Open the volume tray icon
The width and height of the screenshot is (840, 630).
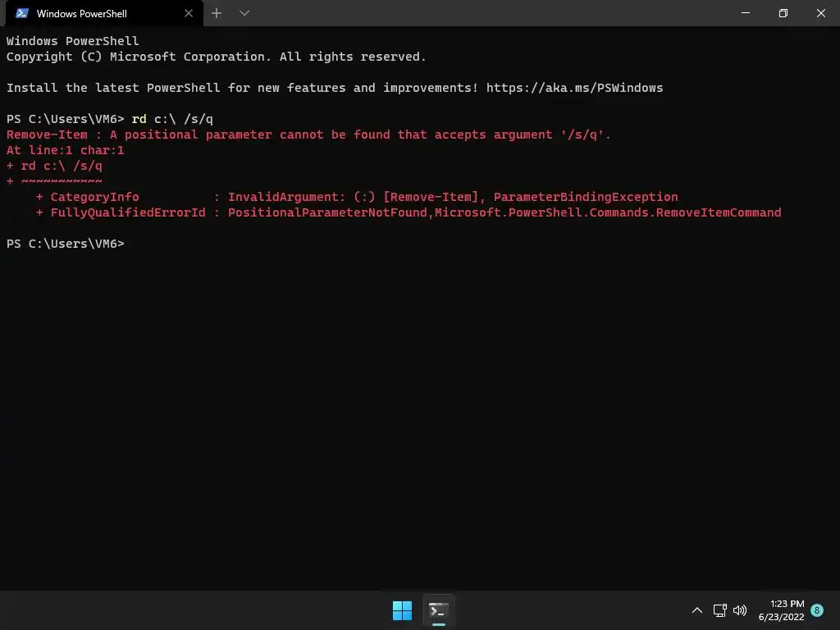click(x=740, y=610)
